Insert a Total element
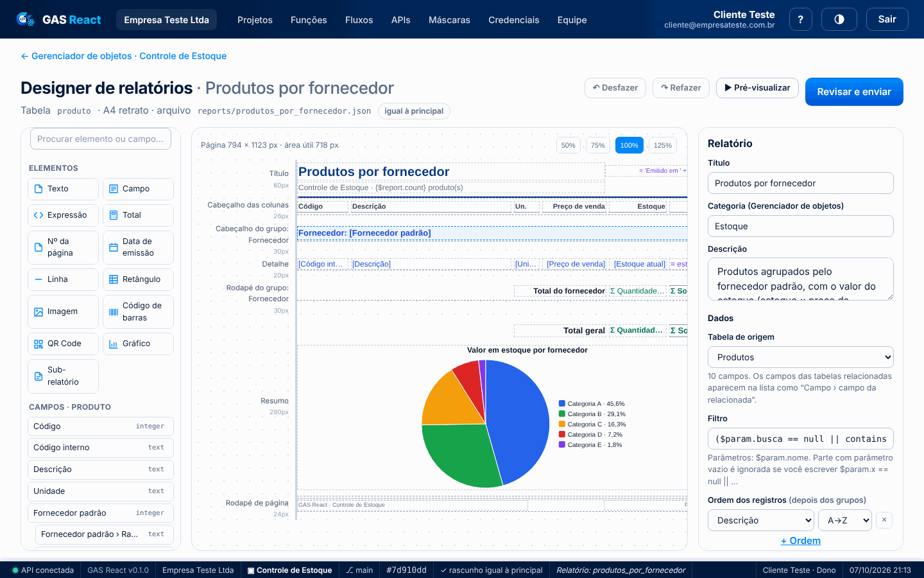This screenshot has height=578, width=924. pyautogui.click(x=138, y=215)
